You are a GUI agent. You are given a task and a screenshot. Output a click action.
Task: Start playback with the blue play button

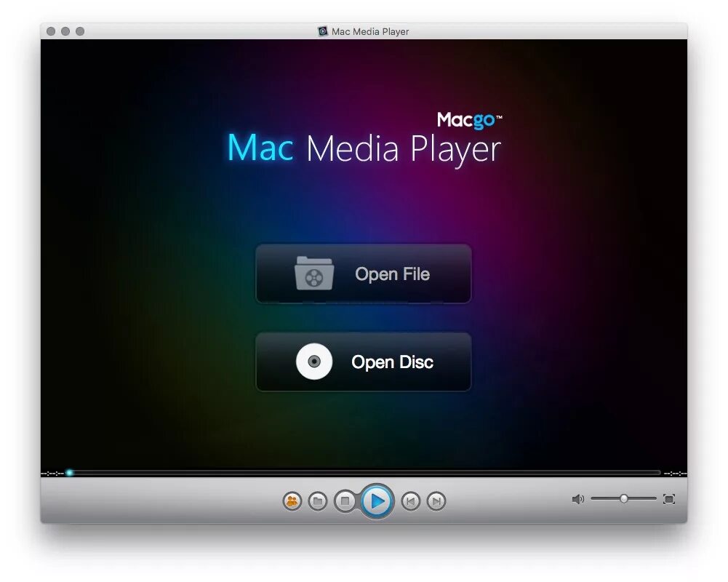pyautogui.click(x=377, y=501)
